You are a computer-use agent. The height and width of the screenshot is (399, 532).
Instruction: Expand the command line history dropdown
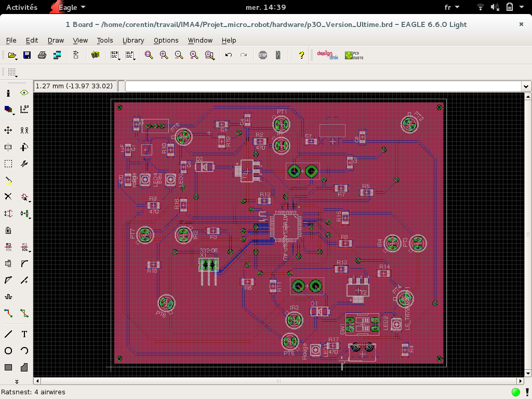click(x=526, y=86)
